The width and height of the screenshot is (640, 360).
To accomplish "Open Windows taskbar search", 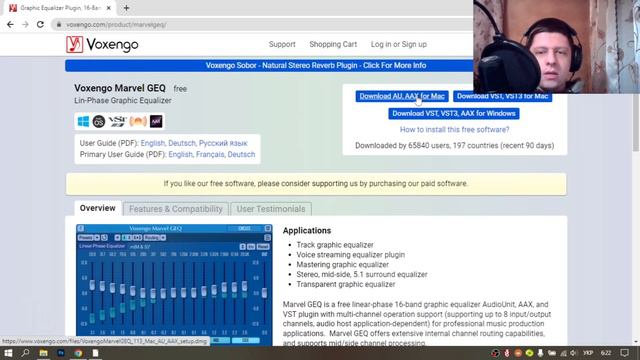I will coord(25,353).
